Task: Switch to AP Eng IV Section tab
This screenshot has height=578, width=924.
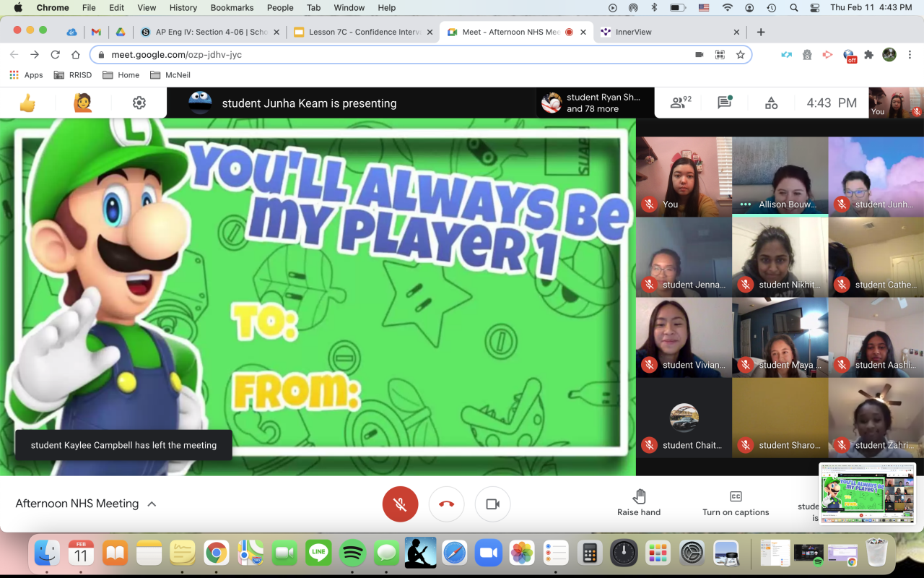Action: (x=210, y=32)
